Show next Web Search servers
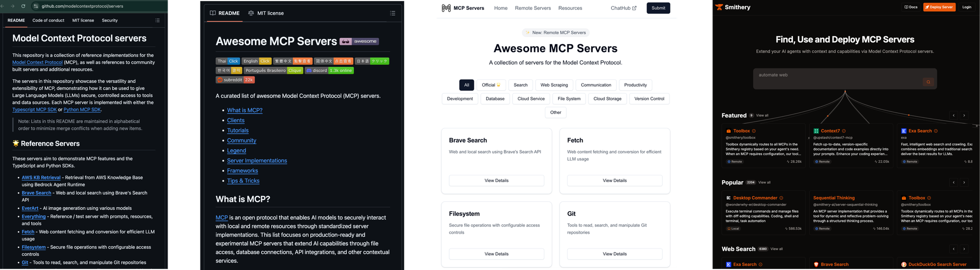The height and width of the screenshot is (270, 980). (x=964, y=249)
